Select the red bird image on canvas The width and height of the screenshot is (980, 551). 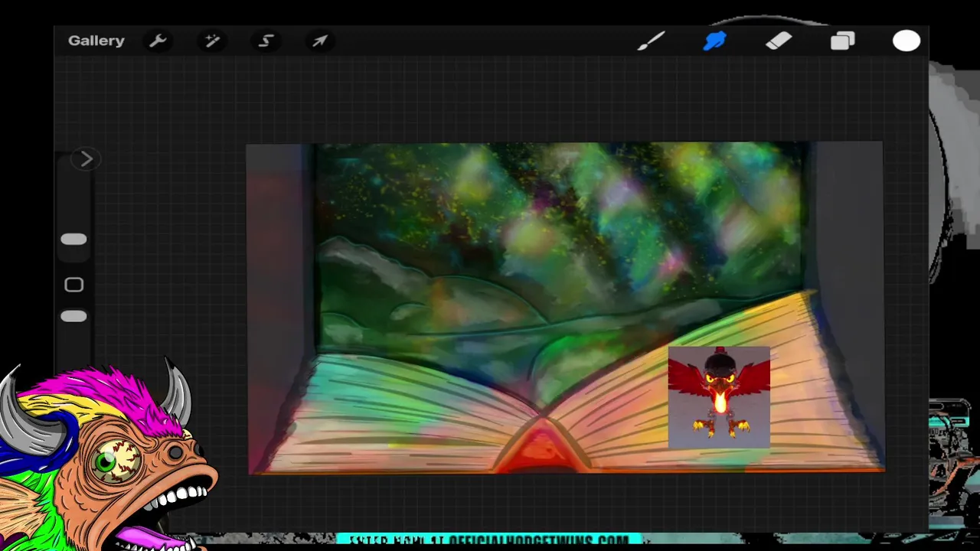[x=719, y=396]
